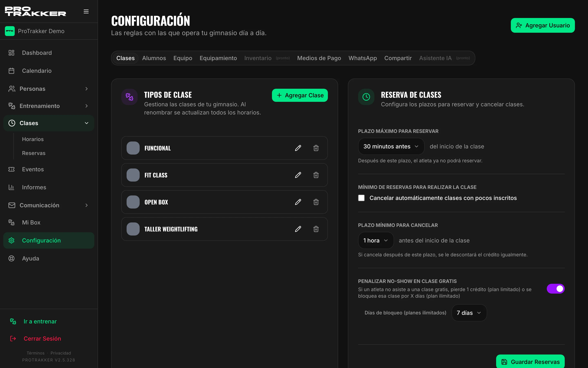Viewport: 588px width, 368px height.
Task: Click the Configuración gear item in sidebar
Action: point(49,240)
